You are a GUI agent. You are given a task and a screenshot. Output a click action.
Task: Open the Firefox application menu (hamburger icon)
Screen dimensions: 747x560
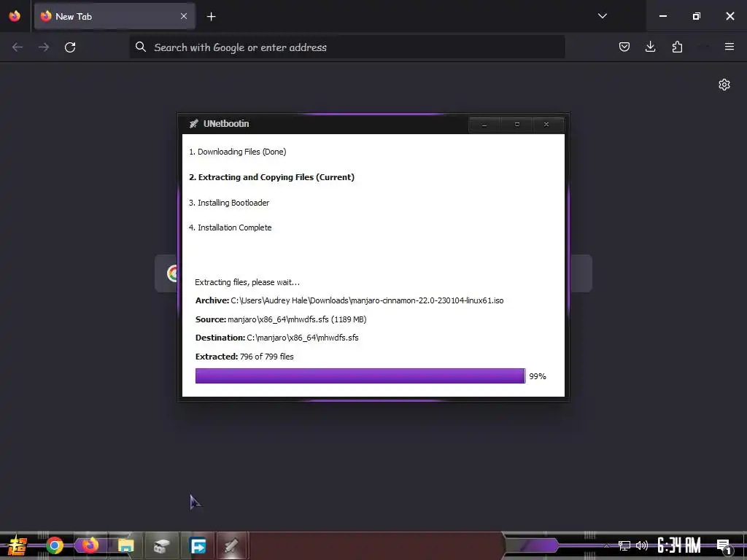tap(729, 47)
